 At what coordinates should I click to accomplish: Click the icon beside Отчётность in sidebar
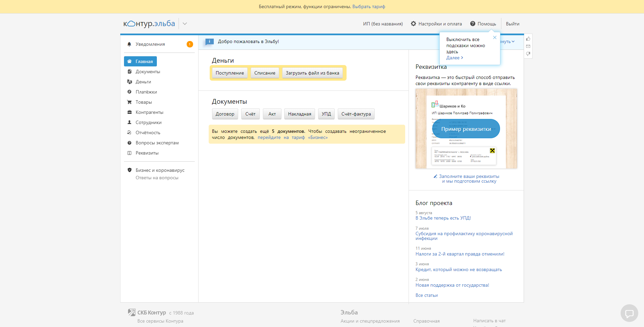[x=129, y=132]
